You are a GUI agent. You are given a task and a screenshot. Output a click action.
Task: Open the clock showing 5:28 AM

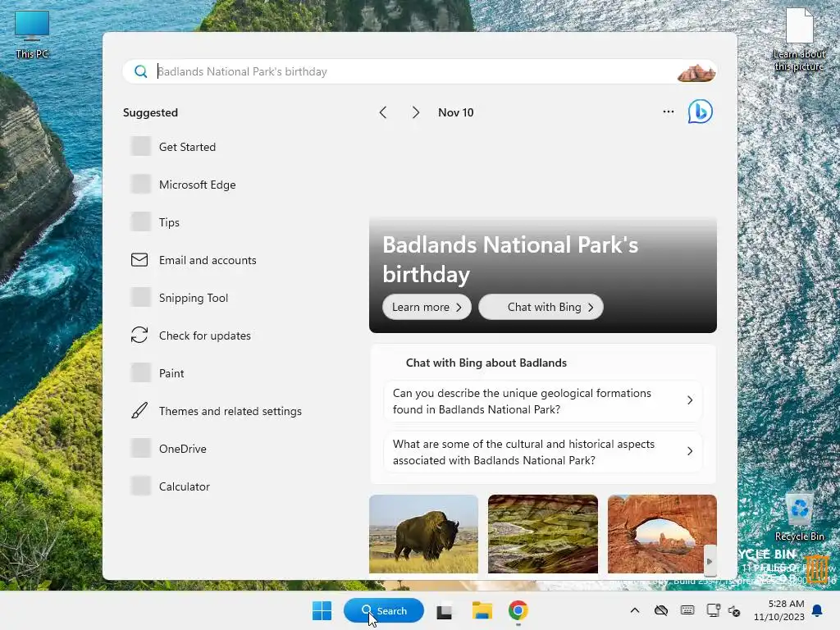(x=779, y=610)
